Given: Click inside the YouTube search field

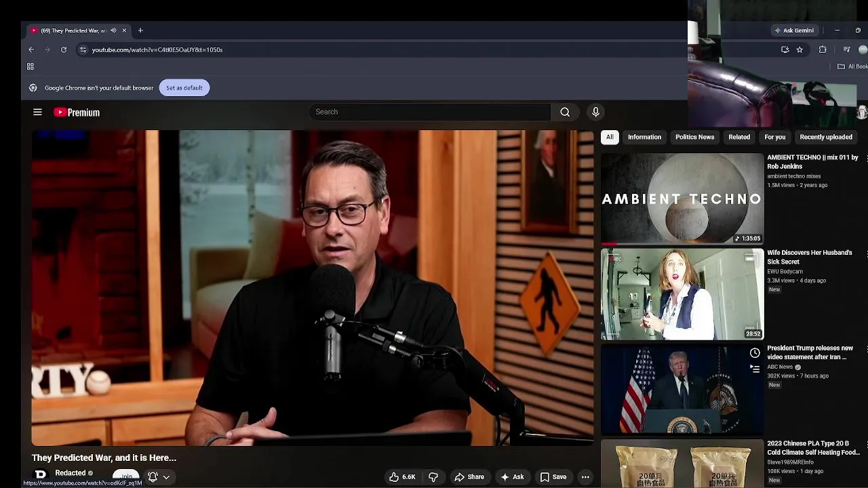Looking at the screenshot, I should point(430,112).
